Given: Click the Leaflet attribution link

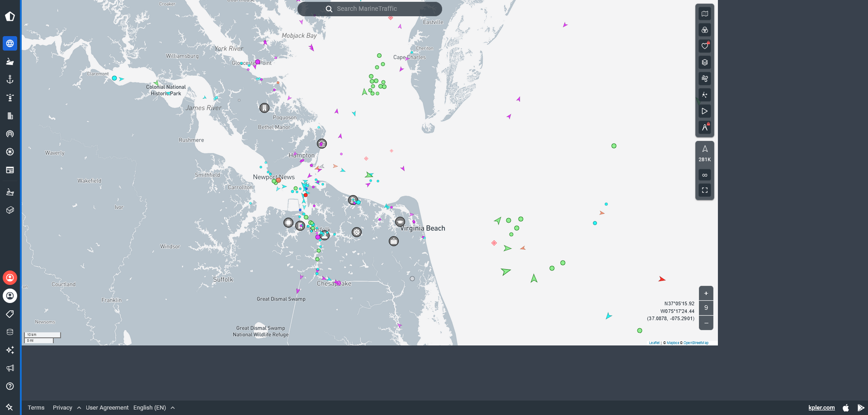Looking at the screenshot, I should click(654, 343).
